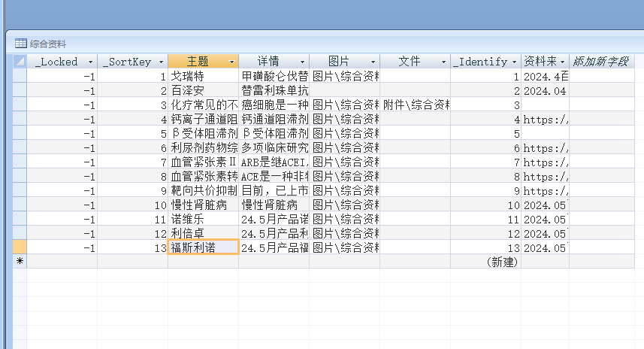This screenshot has height=349, width=644.
Task: Open the 主题 column filter dropdown
Action: point(231,62)
